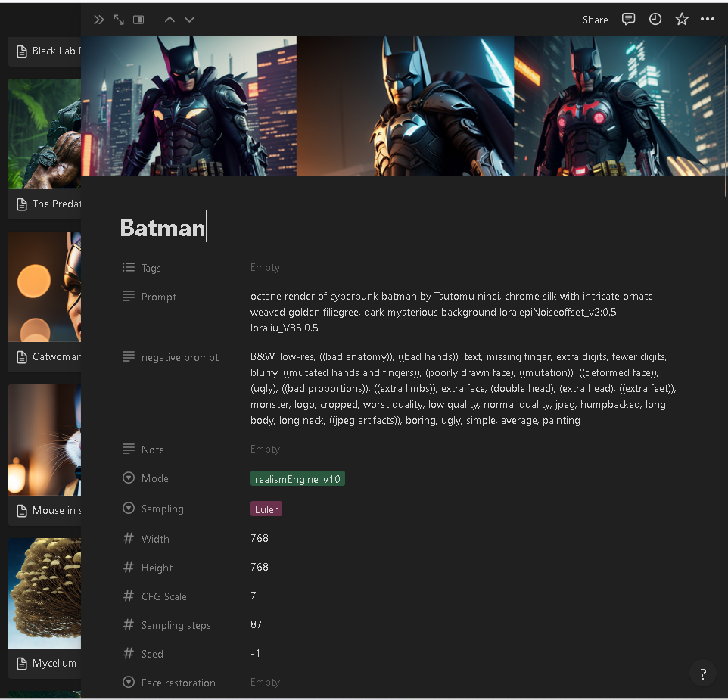Click the CFG Scale hash icon
This screenshot has width=728, height=700.
pyautogui.click(x=129, y=596)
